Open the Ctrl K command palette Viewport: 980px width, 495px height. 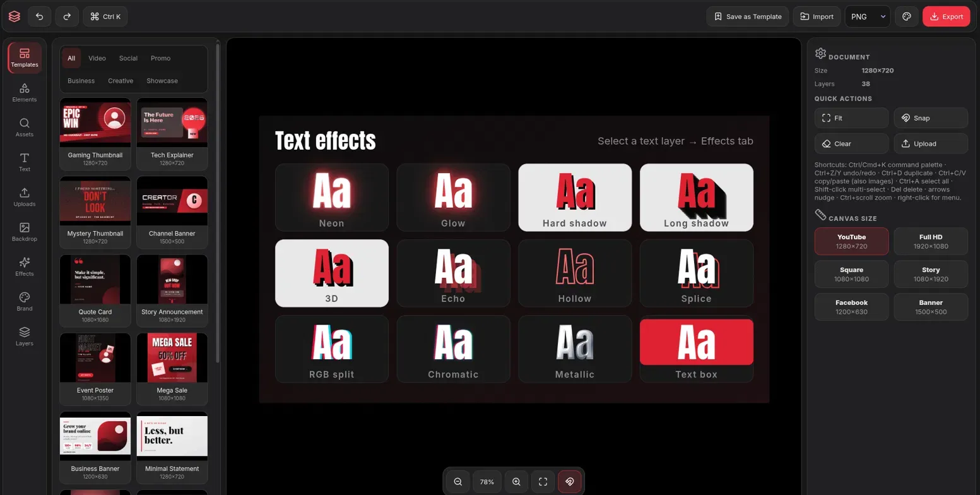105,16
